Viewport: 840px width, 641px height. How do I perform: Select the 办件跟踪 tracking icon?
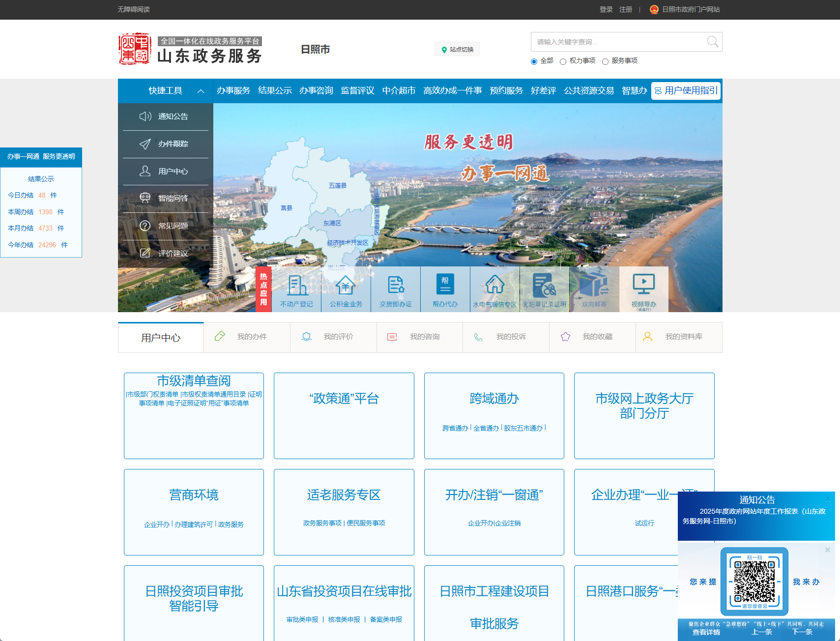(165, 144)
